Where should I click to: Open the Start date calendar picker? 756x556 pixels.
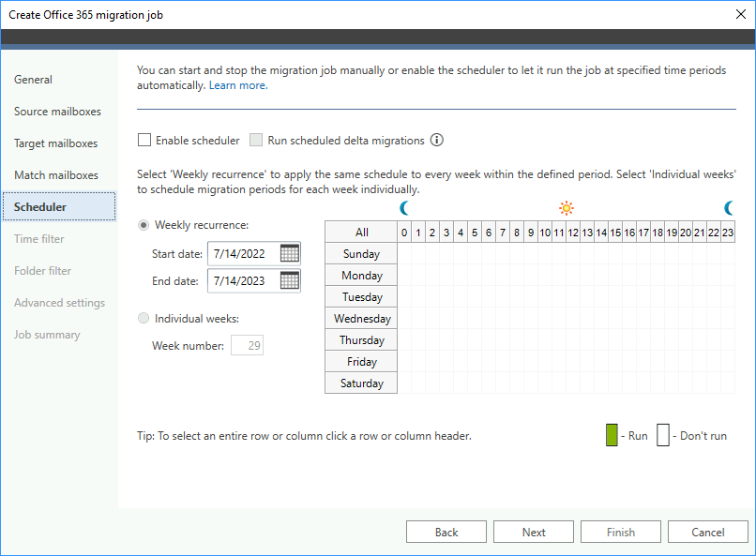coord(289,253)
